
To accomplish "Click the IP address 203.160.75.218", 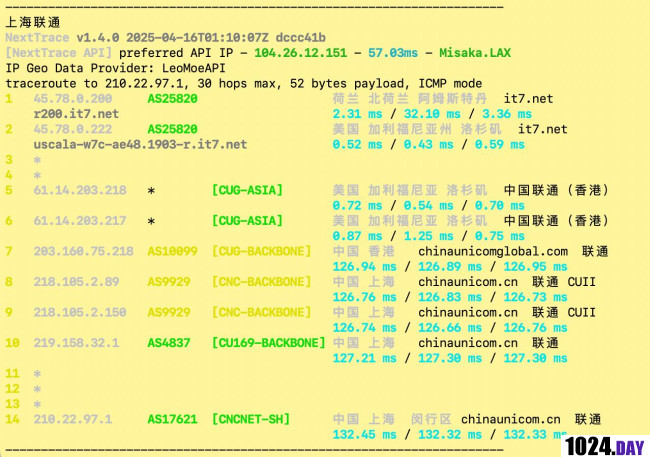I will [x=84, y=251].
